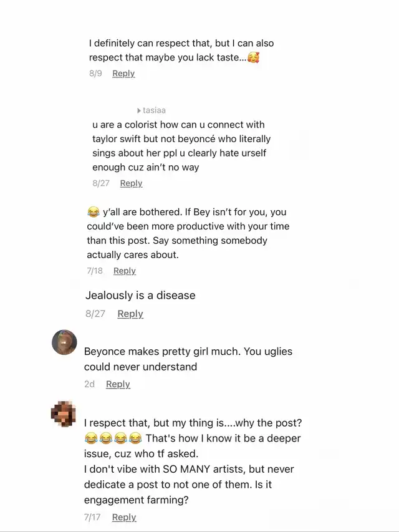Reply to the "You uglies could never understand" comment
The image size is (399, 532).
point(118,384)
